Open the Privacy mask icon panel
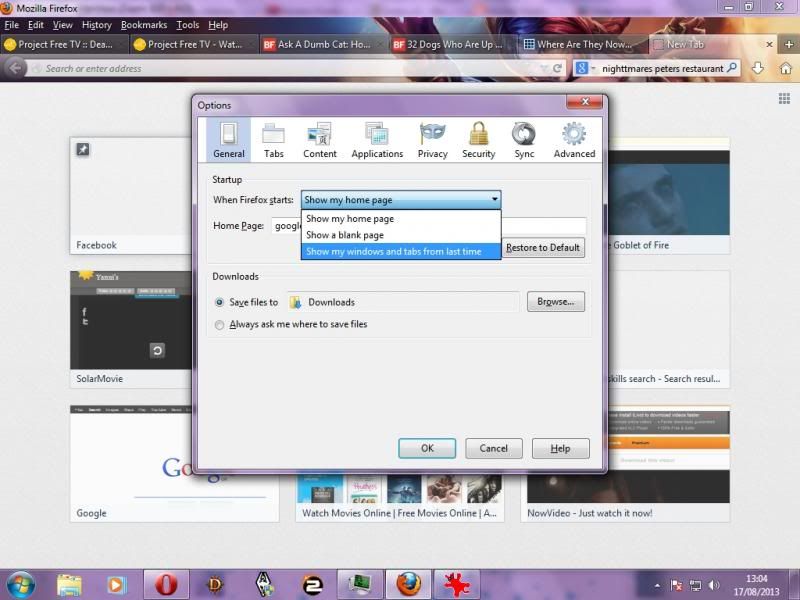 click(x=432, y=140)
